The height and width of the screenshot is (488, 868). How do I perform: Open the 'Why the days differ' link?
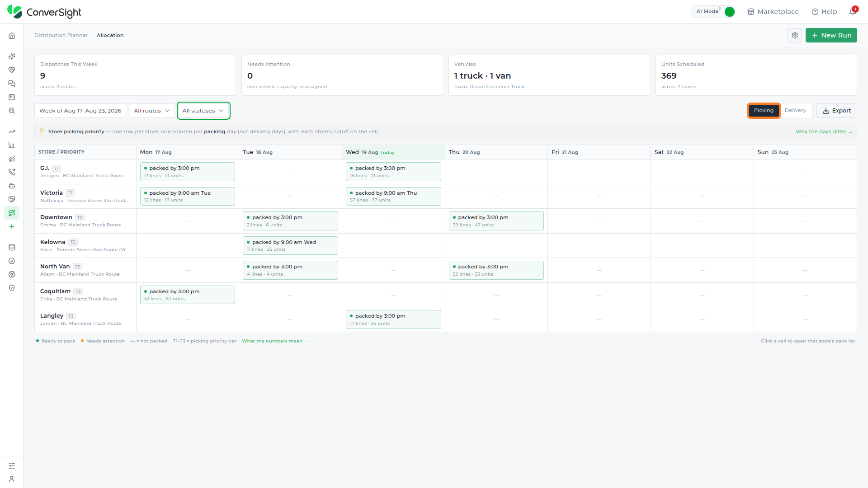click(824, 131)
